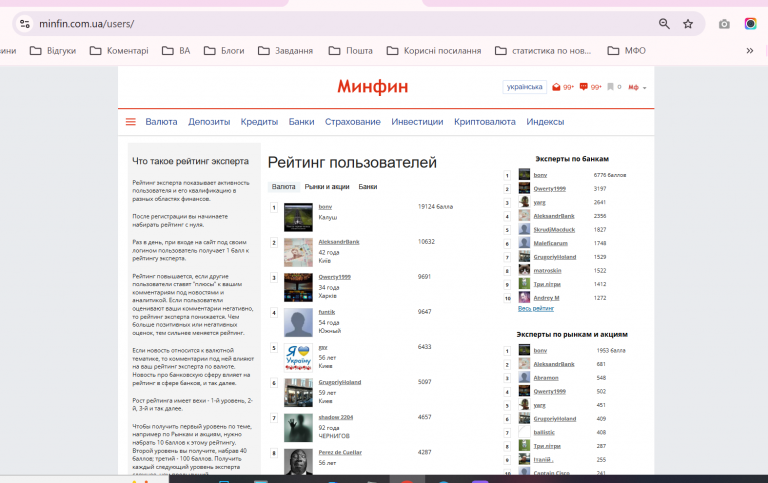Viewport: 768px width, 483px height.
Task: Click the site info icon in address bar
Action: (x=24, y=24)
